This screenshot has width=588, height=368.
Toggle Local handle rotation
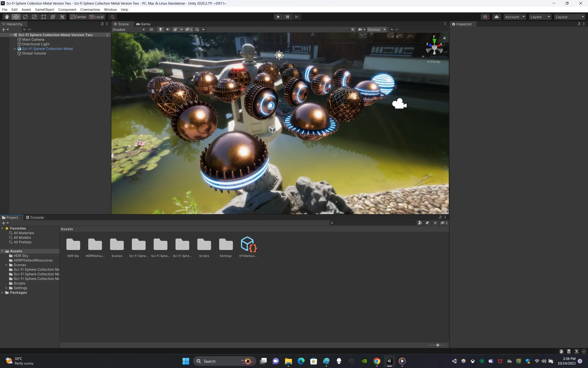point(96,17)
